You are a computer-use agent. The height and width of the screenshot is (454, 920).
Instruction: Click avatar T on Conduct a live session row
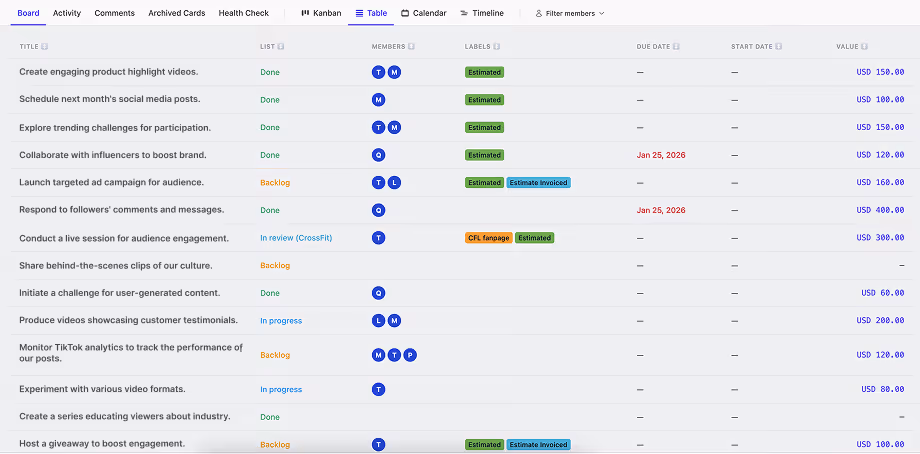coord(378,238)
